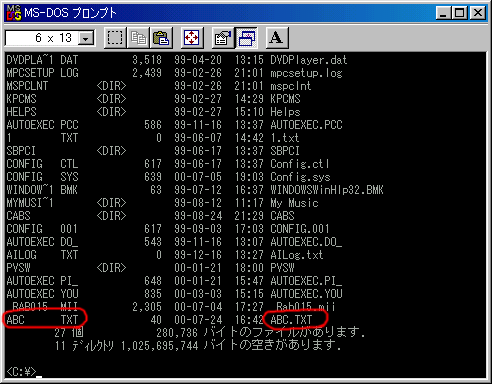The image size is (492, 384).
Task: Click the CONFIG.001 long file name
Action: (x=300, y=229)
